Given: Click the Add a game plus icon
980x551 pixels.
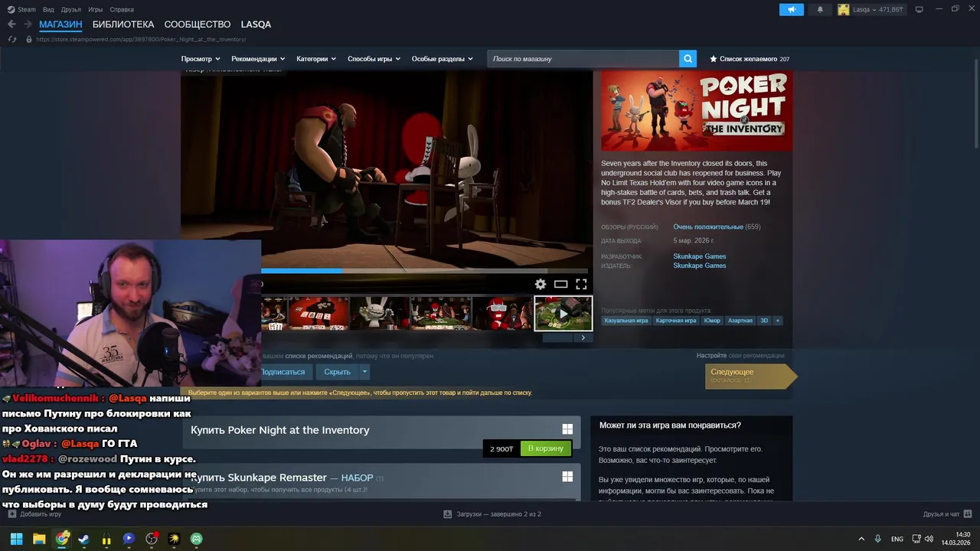Looking at the screenshot, I should (12, 514).
